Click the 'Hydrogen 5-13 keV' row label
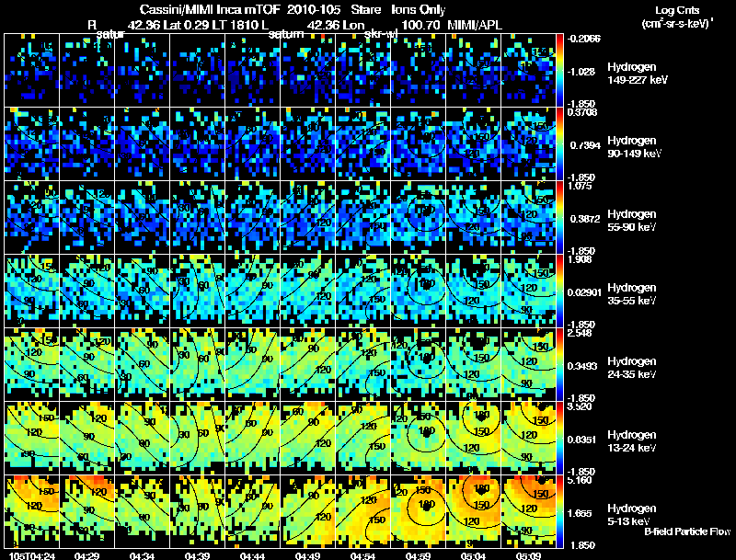This screenshot has height=560, width=736. [632, 515]
